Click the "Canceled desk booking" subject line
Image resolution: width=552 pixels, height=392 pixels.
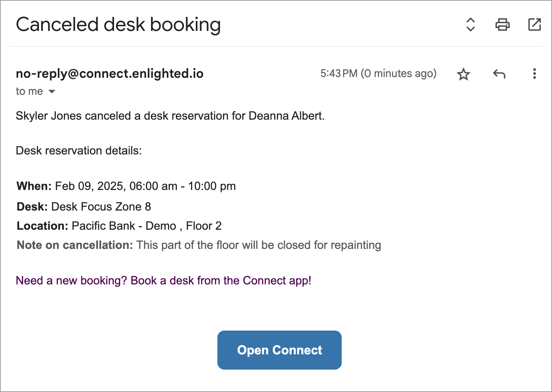(x=118, y=25)
